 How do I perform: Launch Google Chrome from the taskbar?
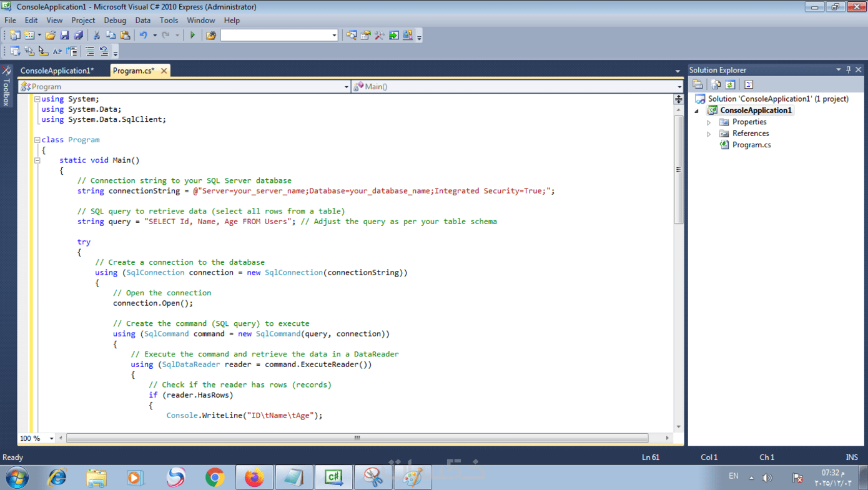tap(215, 478)
